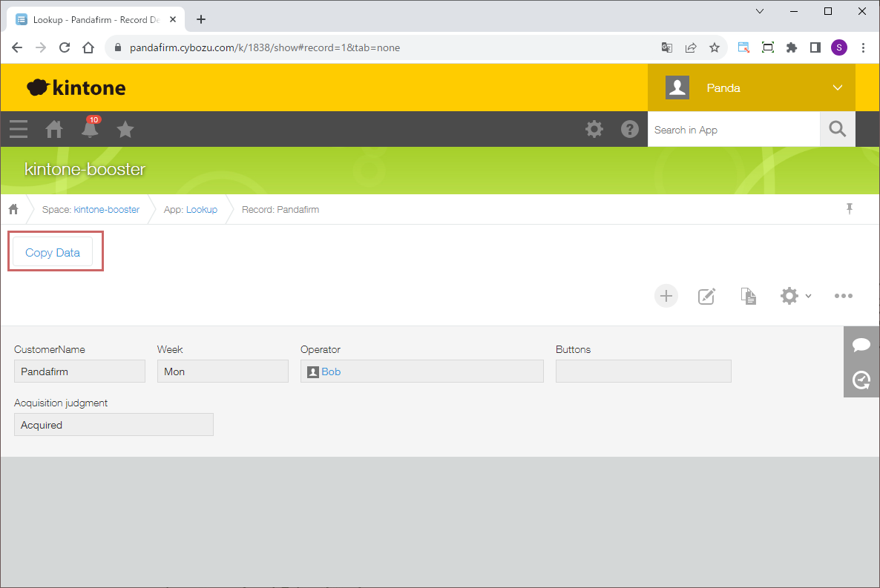The height and width of the screenshot is (588, 880).
Task: Show record history clock panel
Action: 861,380
